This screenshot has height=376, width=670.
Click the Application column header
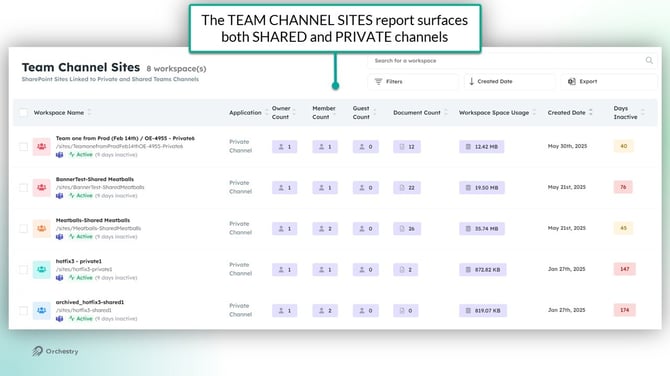(245, 113)
